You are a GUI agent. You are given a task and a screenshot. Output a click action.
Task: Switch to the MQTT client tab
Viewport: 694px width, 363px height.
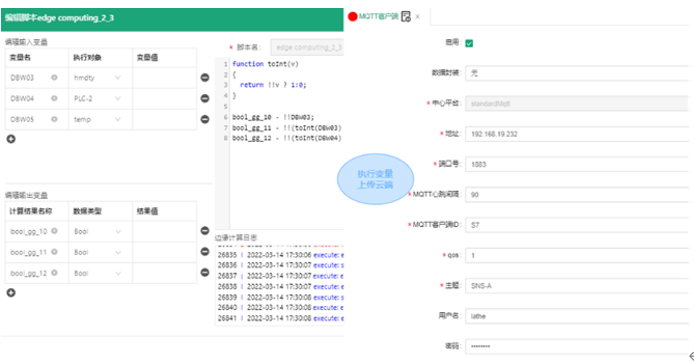(x=378, y=16)
